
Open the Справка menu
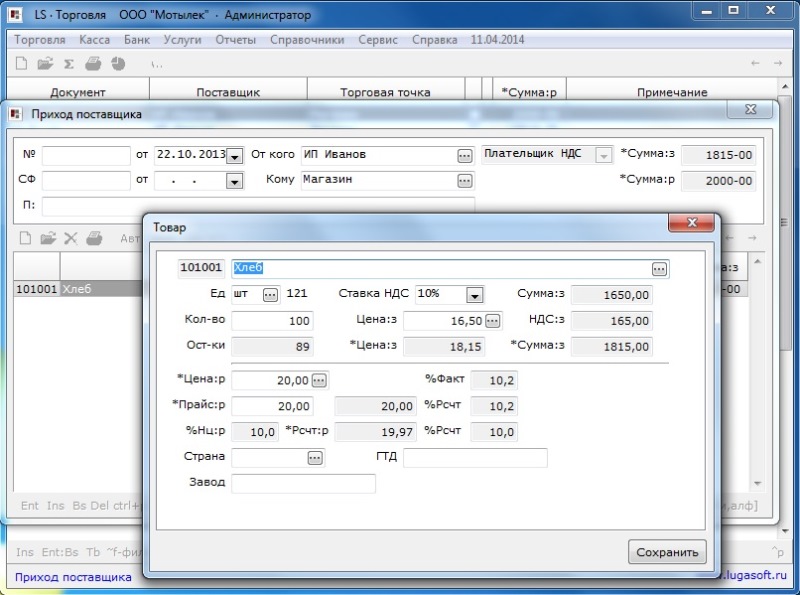[x=434, y=40]
